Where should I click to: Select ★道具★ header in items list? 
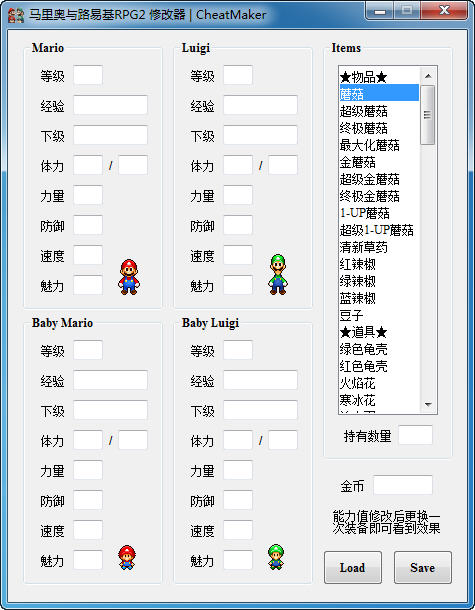tap(379, 332)
